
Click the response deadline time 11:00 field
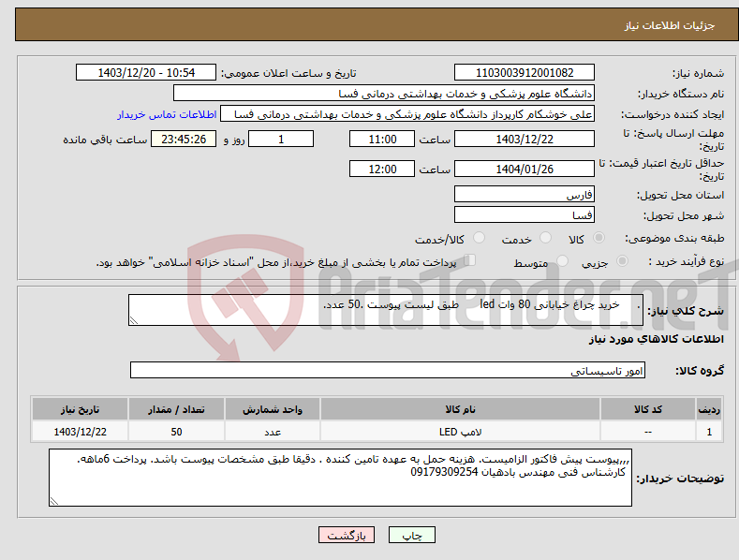tap(382, 139)
